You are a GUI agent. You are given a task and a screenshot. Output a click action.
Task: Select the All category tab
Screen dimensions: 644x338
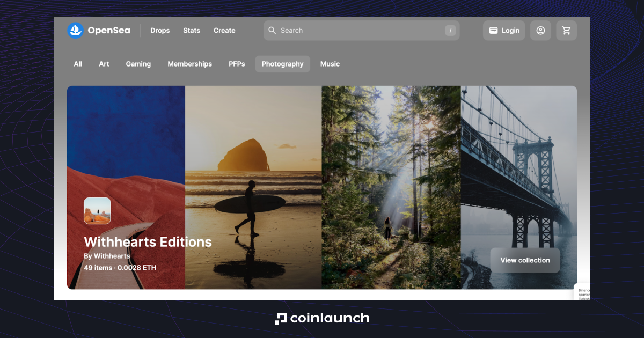78,64
